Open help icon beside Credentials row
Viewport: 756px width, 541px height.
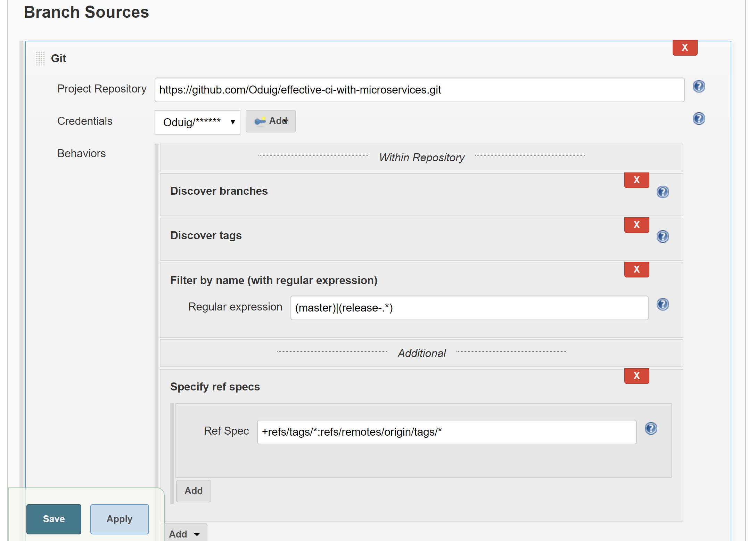point(699,119)
